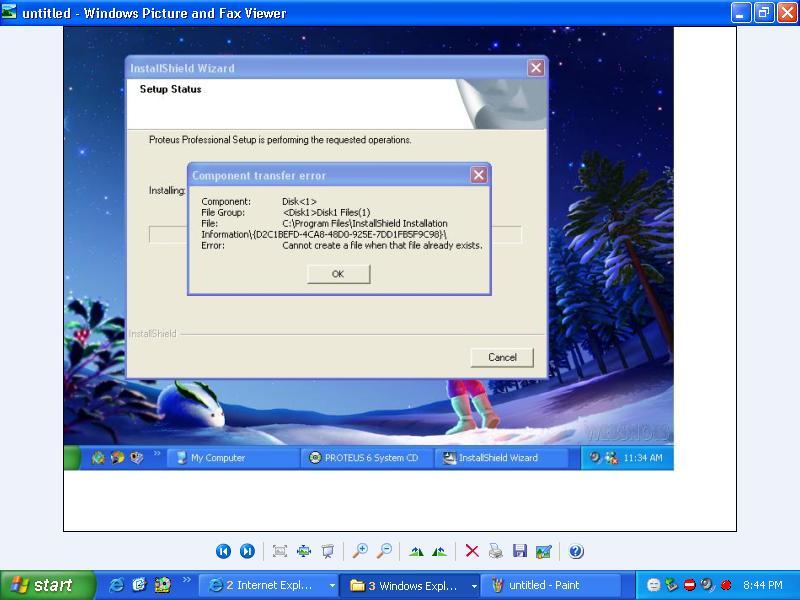Close the Picture and Fax Viewer window
Image resolution: width=800 pixels, height=600 pixels.
tap(787, 13)
